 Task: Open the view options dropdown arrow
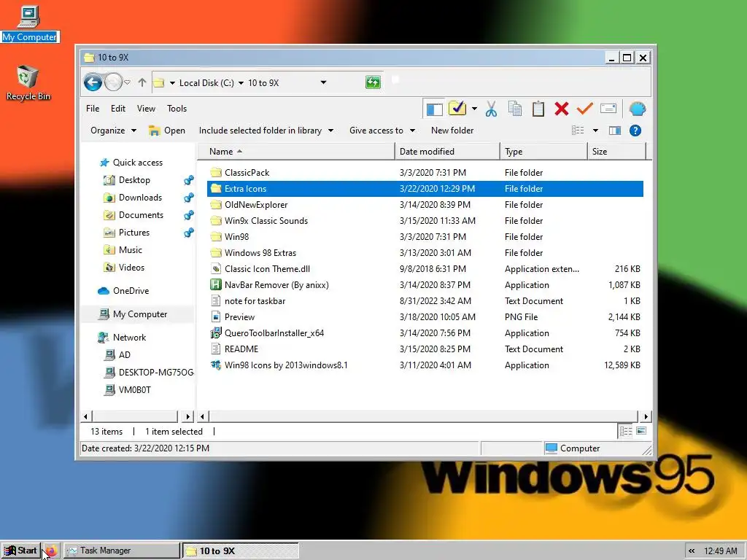pos(595,131)
